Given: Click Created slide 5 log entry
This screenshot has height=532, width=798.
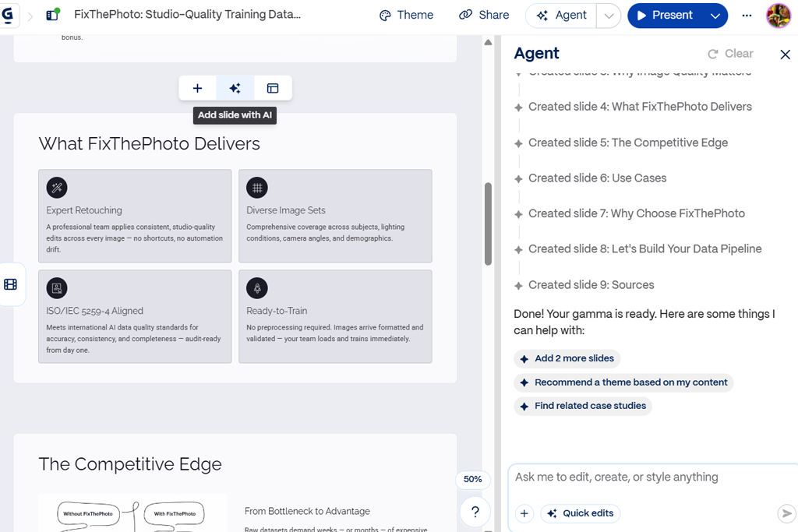Looking at the screenshot, I should click(x=628, y=143).
